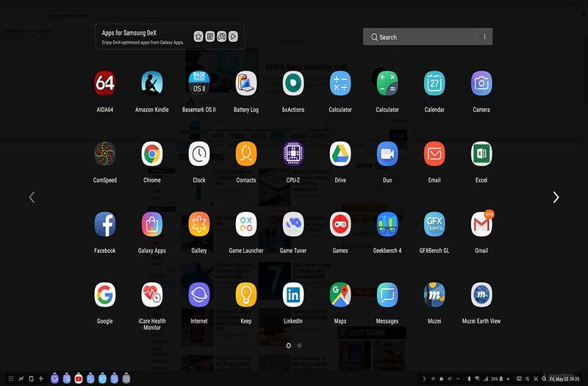Go to the next page of apps
Screen dimensions: 588x386
point(556,197)
